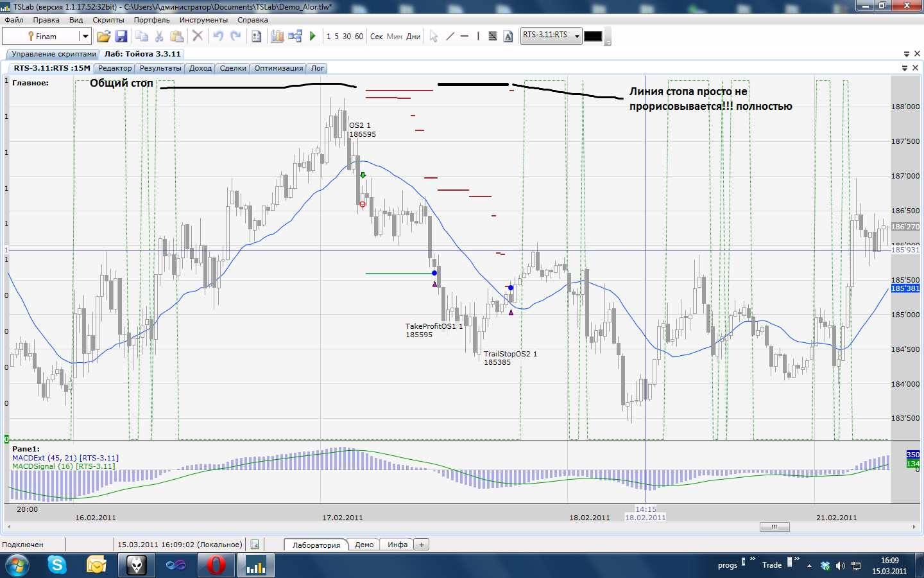Open Opera browser from the taskbar

(x=216, y=565)
